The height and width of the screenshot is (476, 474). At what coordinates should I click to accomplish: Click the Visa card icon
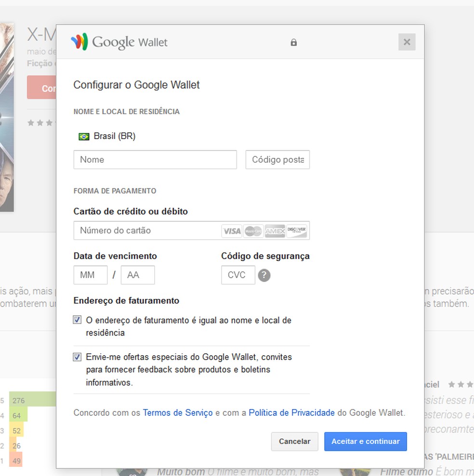coord(232,232)
